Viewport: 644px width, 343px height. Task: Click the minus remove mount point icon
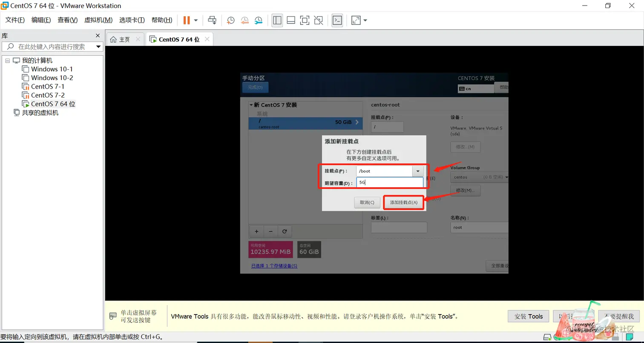(x=271, y=232)
